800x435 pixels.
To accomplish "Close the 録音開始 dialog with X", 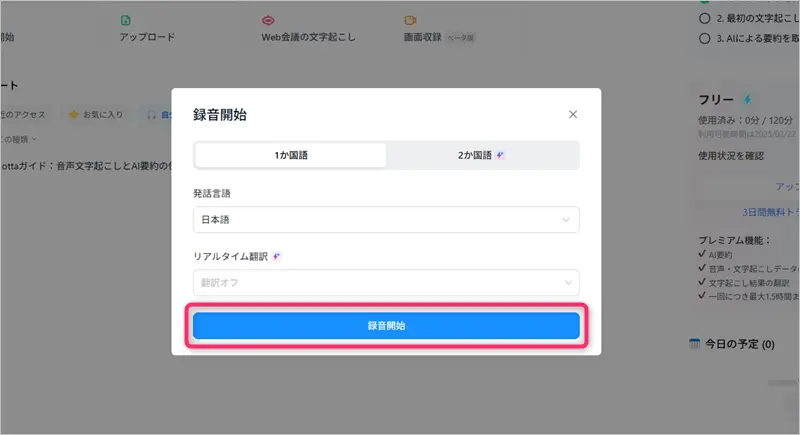I will (573, 114).
